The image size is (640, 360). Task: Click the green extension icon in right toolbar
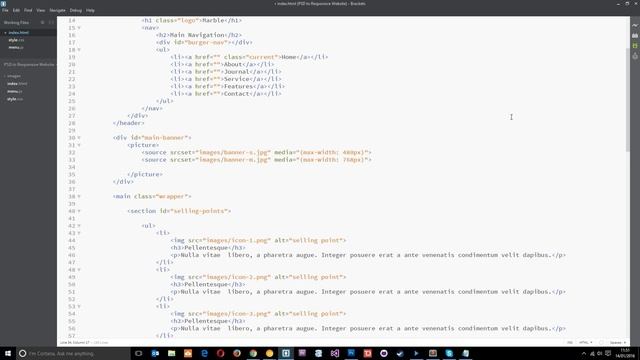click(x=635, y=46)
